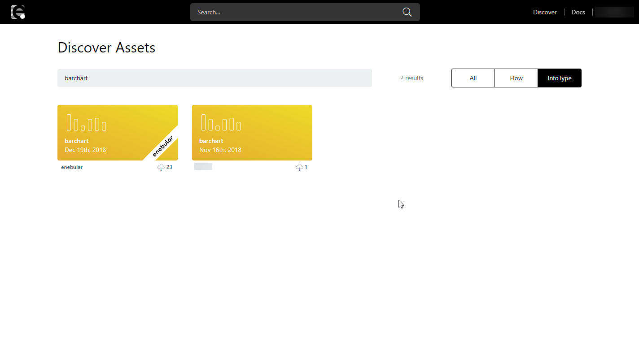Screen dimensions: 639x364
Task: Click the 2 results label
Action: point(411,78)
